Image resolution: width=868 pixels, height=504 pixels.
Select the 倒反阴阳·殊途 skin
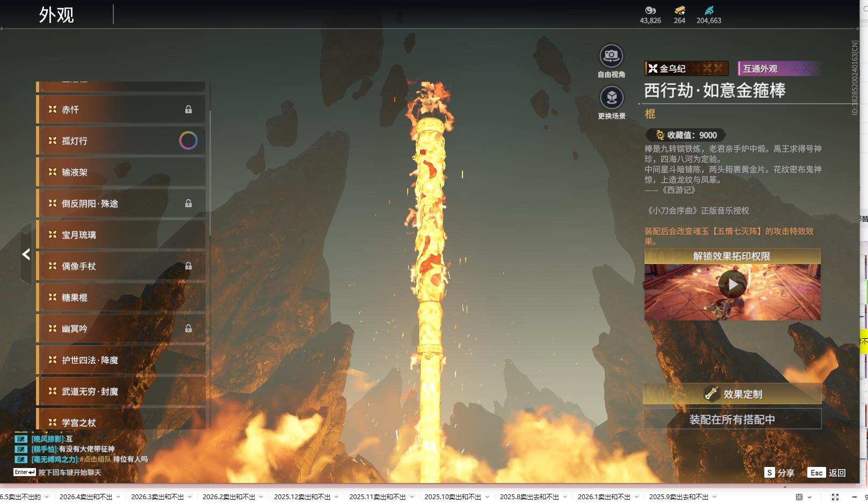click(121, 203)
